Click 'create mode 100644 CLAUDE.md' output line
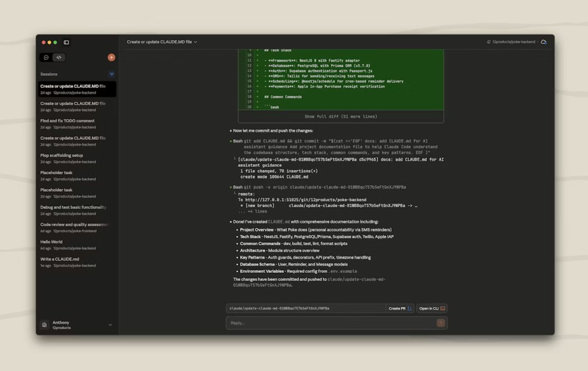588x371 pixels. click(x=274, y=176)
